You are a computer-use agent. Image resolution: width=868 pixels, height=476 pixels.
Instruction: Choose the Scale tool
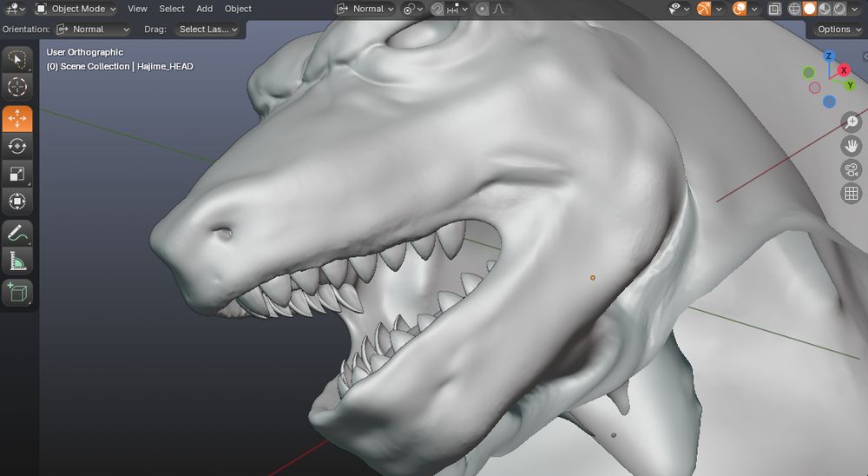(17, 173)
